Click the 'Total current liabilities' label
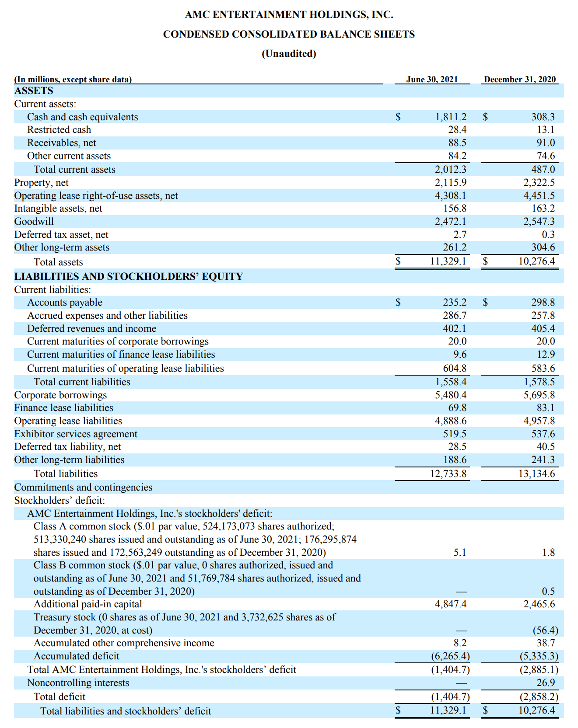The height and width of the screenshot is (728, 578). (82, 382)
